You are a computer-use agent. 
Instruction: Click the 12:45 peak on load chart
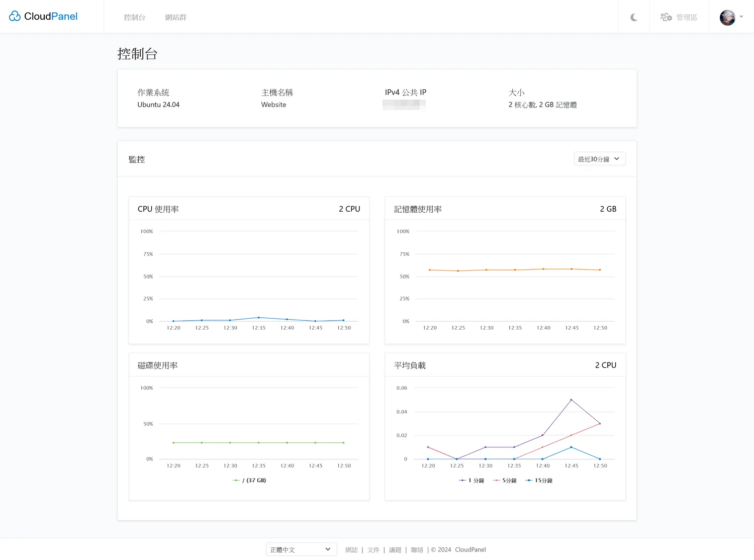pyautogui.click(x=571, y=400)
